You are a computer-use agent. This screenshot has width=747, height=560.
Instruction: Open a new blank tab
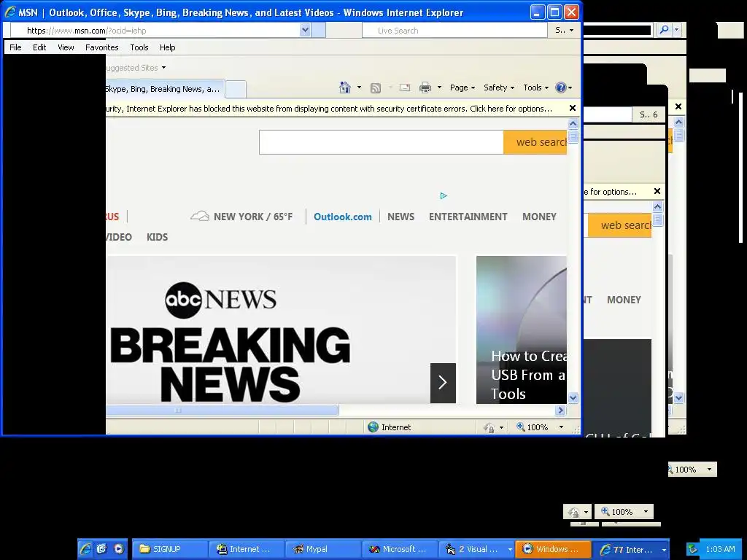(x=236, y=89)
